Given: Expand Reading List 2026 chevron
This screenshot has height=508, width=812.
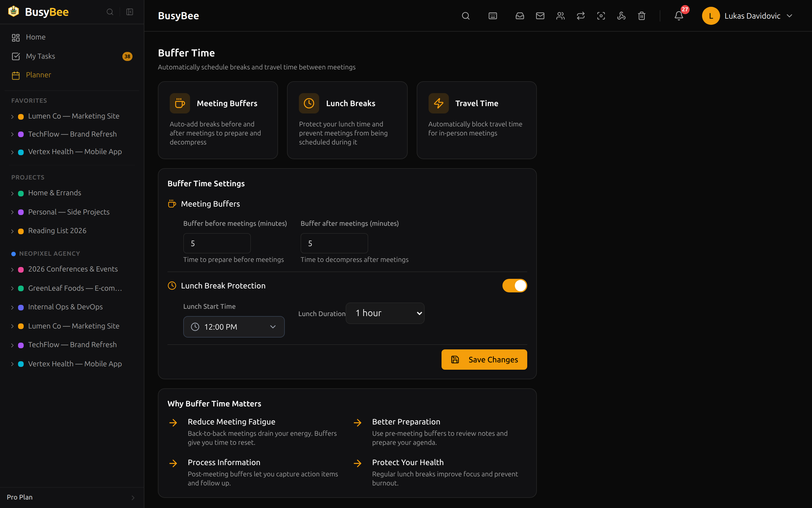Looking at the screenshot, I should pyautogui.click(x=12, y=231).
